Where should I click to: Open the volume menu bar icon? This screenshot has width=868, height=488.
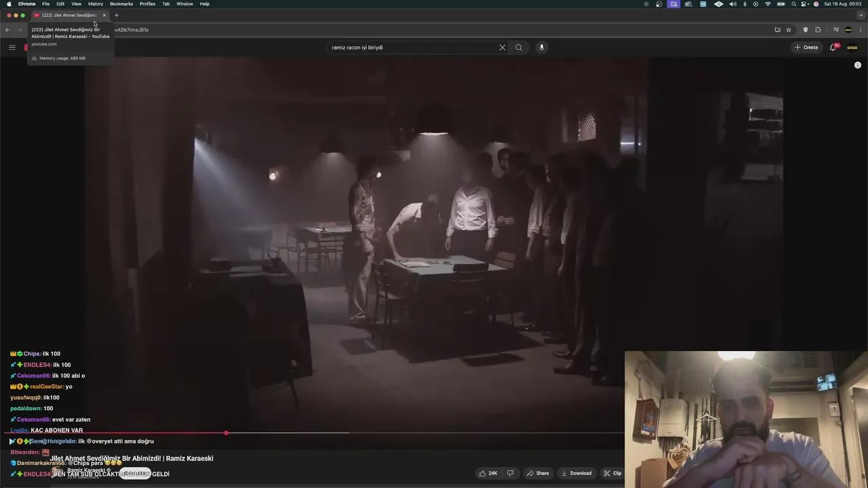point(732,4)
